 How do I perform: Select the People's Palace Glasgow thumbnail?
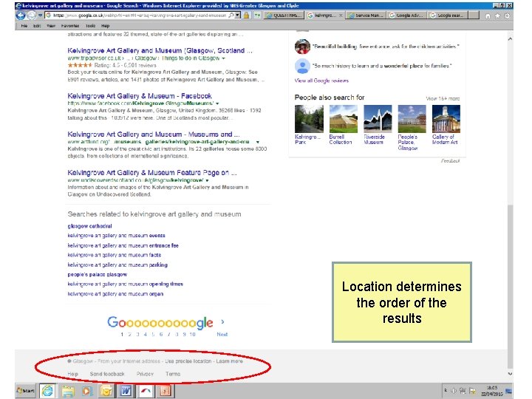tap(412, 119)
